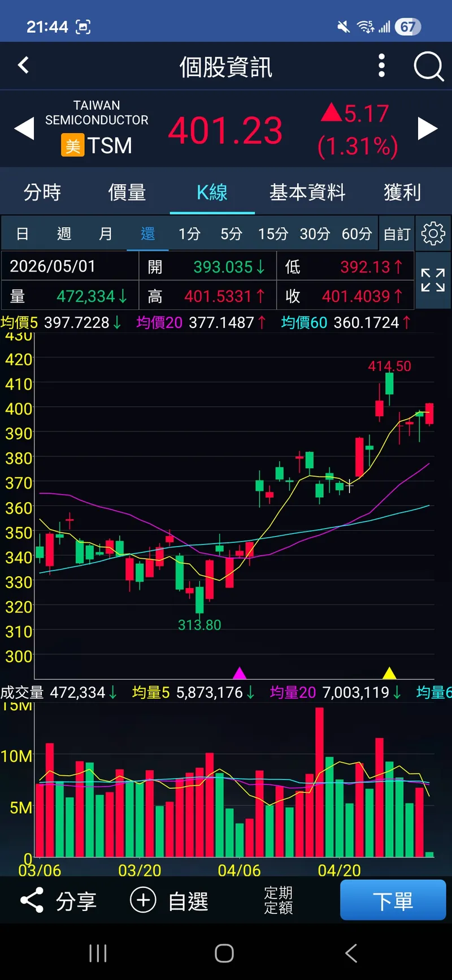Screen dimensions: 452x980
Task: Tap the 313.80 low price annotation
Action: 199,625
